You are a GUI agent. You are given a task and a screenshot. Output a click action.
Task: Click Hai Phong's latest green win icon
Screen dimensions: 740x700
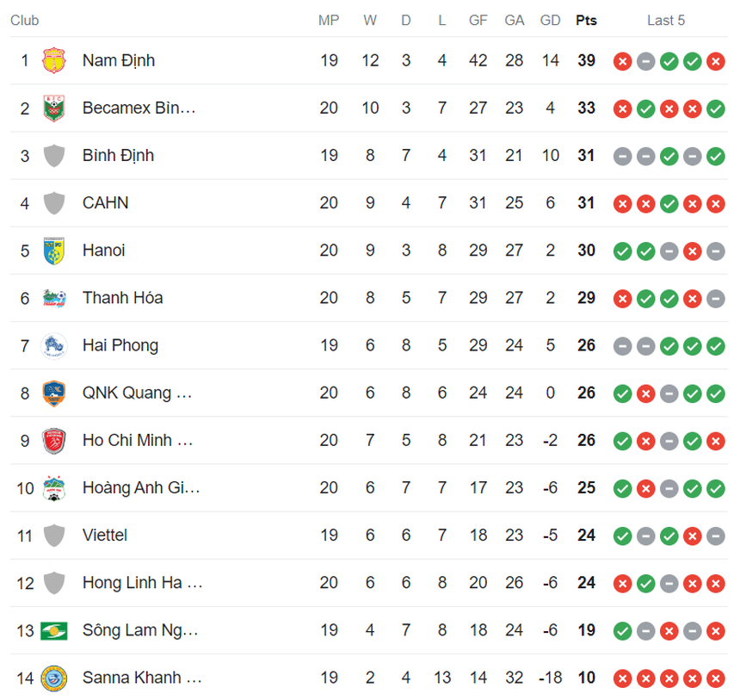coord(715,345)
